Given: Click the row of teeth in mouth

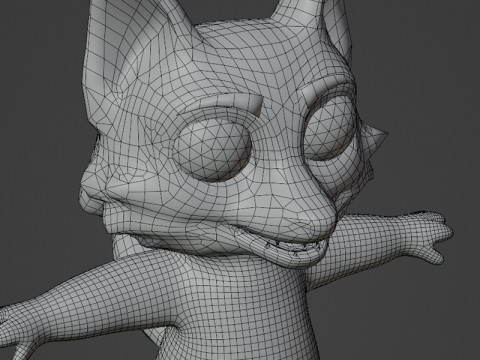Looking at the screenshot, I should tap(295, 247).
